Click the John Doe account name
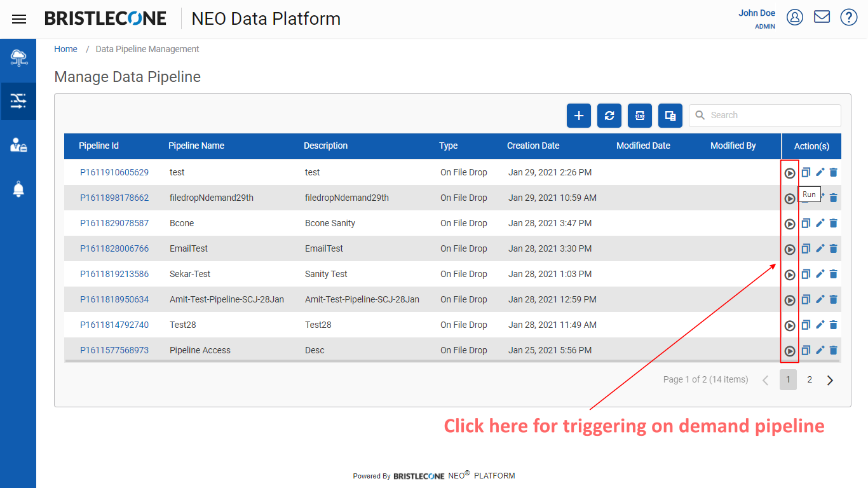Viewport: 868px width, 488px height. (757, 13)
